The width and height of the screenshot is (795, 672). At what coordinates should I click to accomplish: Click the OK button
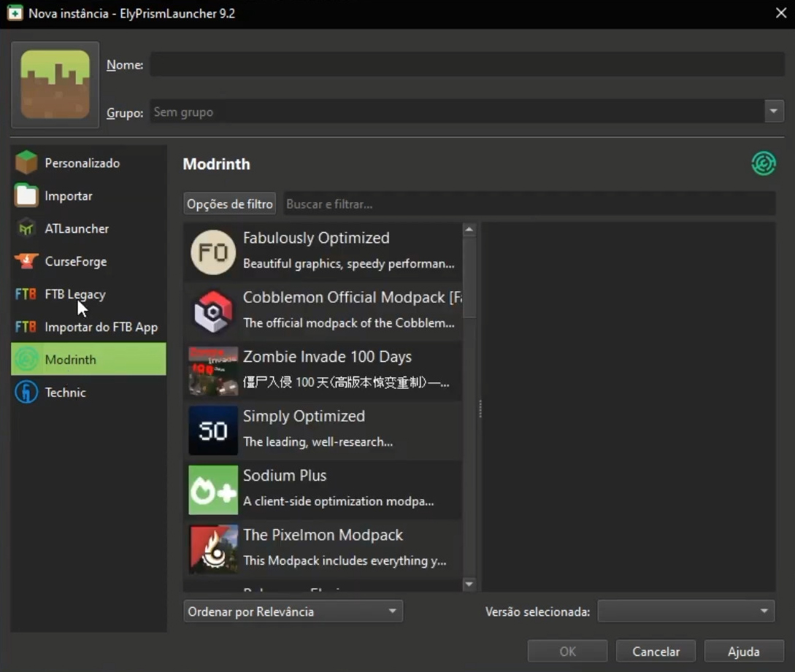click(x=567, y=652)
